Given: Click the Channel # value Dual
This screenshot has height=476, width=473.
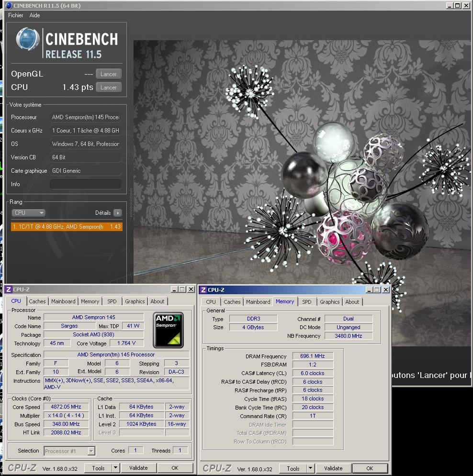Looking at the screenshot, I should click(x=349, y=319).
